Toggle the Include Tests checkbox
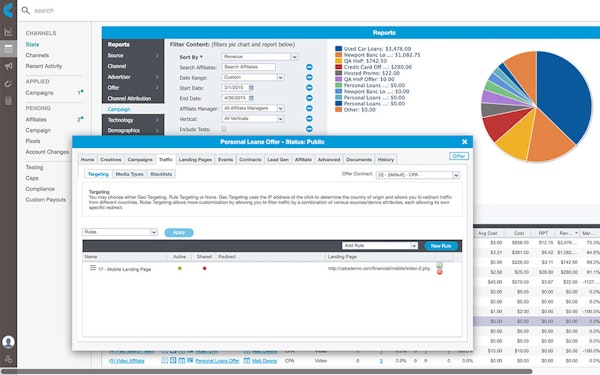This screenshot has height=375, width=600. point(224,129)
